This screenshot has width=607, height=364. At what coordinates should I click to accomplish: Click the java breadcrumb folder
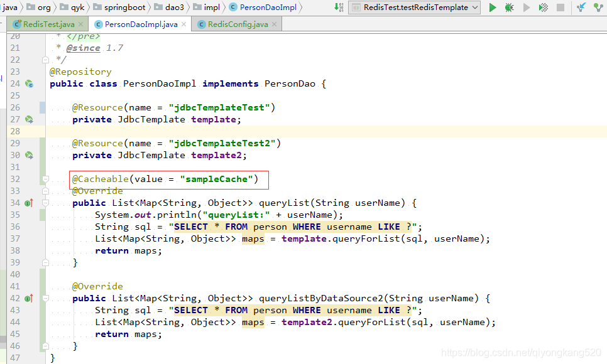(9, 8)
